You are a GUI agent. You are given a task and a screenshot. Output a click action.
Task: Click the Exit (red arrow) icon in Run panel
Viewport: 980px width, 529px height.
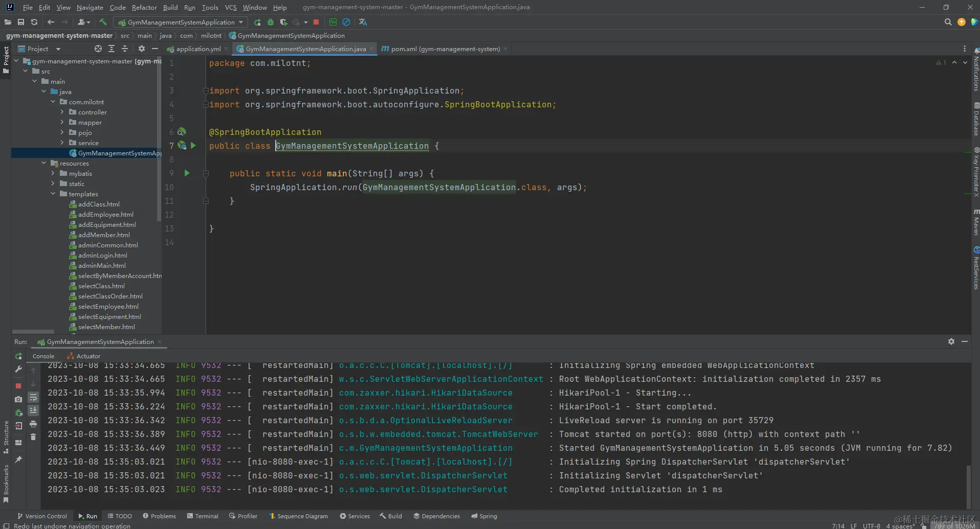[x=18, y=426]
